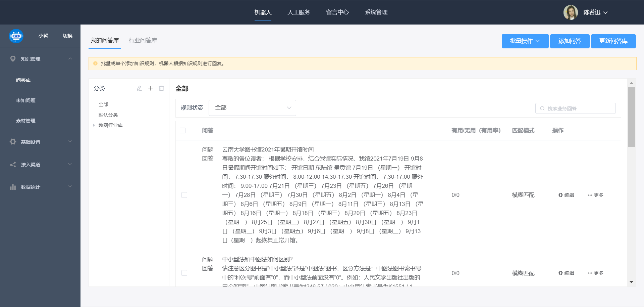Toggle the select-all checkbox in table header
Image resolution: width=644 pixels, height=307 pixels.
pos(183,131)
